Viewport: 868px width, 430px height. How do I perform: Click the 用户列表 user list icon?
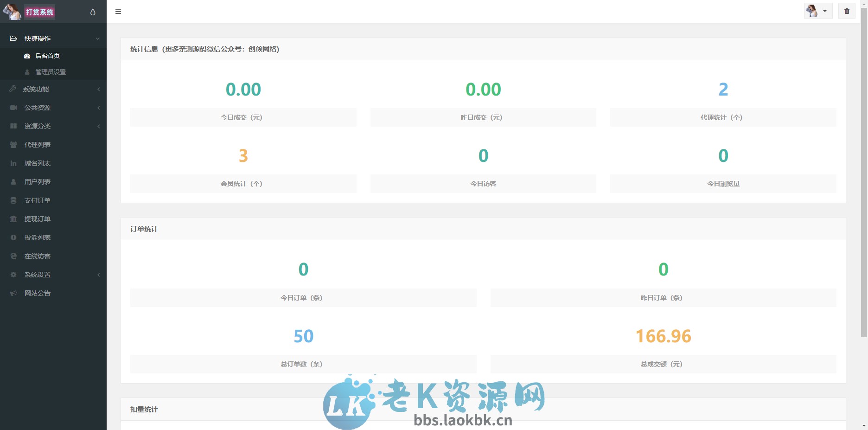[x=13, y=181]
